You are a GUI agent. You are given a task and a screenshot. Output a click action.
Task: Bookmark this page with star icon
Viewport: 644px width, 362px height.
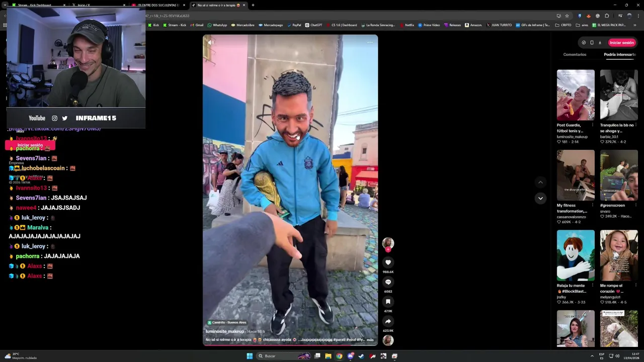point(567,16)
